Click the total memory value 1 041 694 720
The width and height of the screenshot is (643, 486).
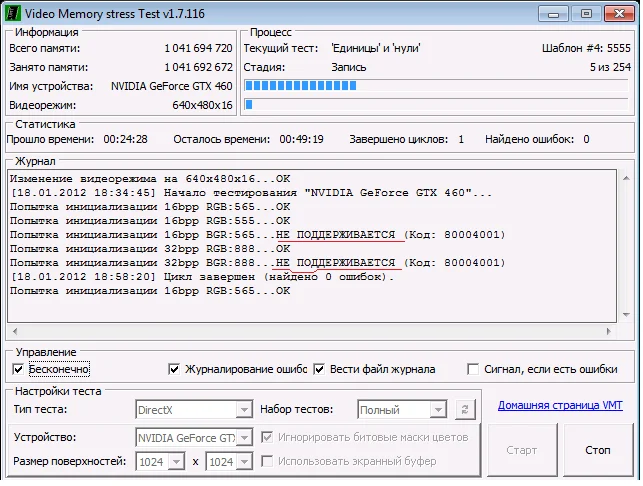(198, 48)
